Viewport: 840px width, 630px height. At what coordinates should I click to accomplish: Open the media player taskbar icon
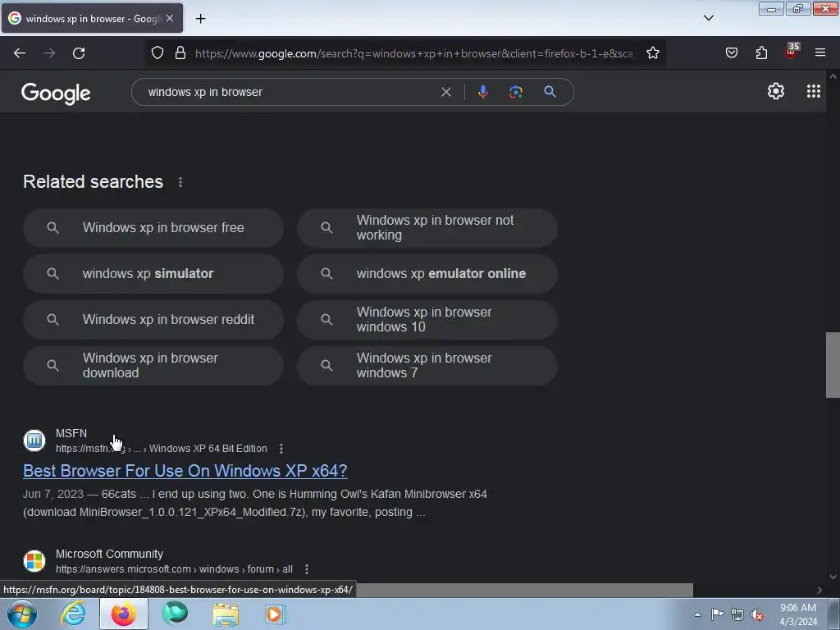[x=276, y=614]
